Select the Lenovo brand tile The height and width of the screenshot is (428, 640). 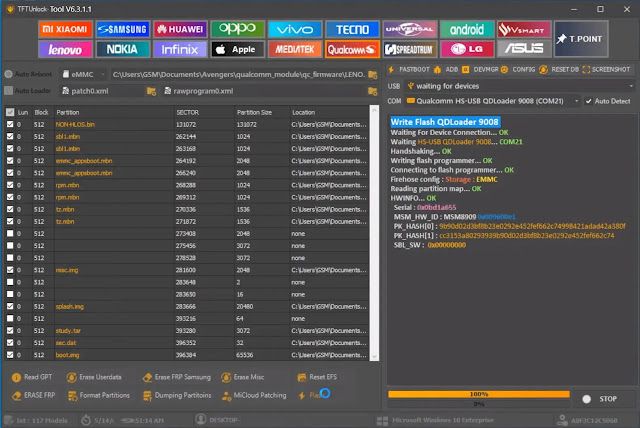65,49
